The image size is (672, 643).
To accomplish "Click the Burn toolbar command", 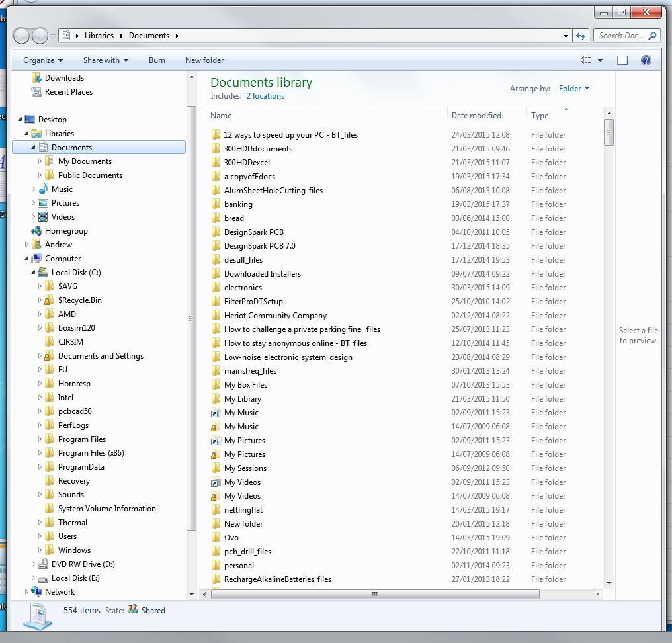I will [x=157, y=60].
